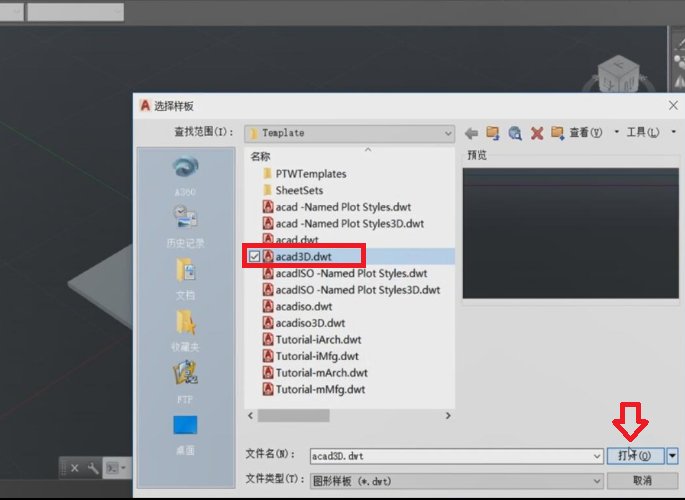Open the History (历史记录) sidebar location

[185, 226]
